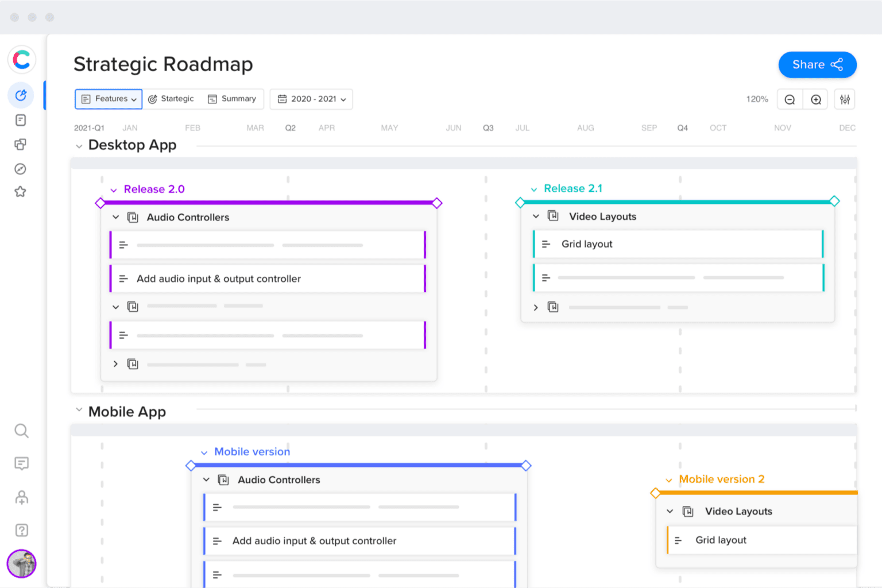Click the search icon in the lower sidebar
The height and width of the screenshot is (588, 882).
point(21,431)
